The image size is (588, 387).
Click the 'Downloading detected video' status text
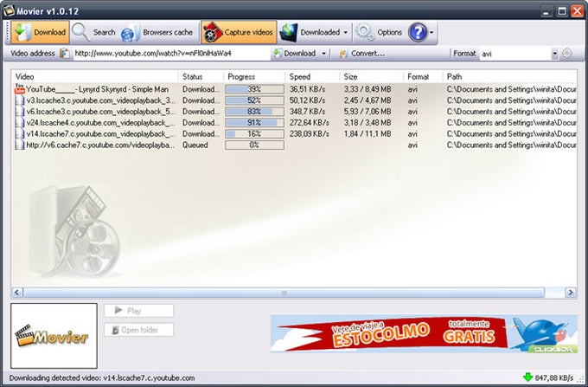tap(102, 378)
